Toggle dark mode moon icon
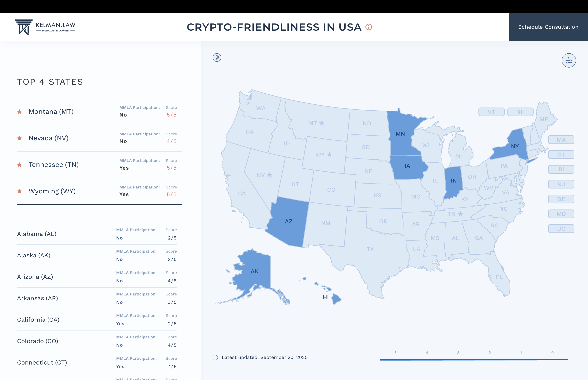The width and height of the screenshot is (588, 380). tap(217, 57)
